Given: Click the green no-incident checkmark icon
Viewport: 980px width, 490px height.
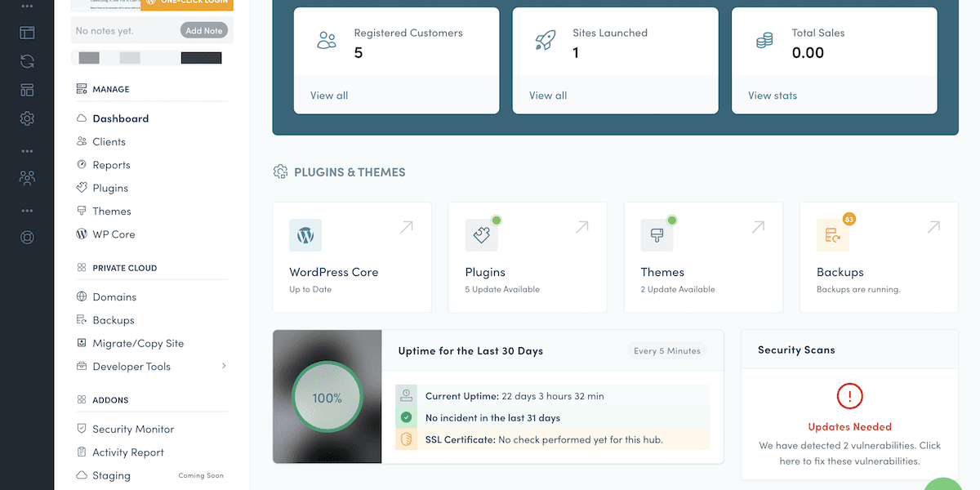Looking at the screenshot, I should (406, 417).
